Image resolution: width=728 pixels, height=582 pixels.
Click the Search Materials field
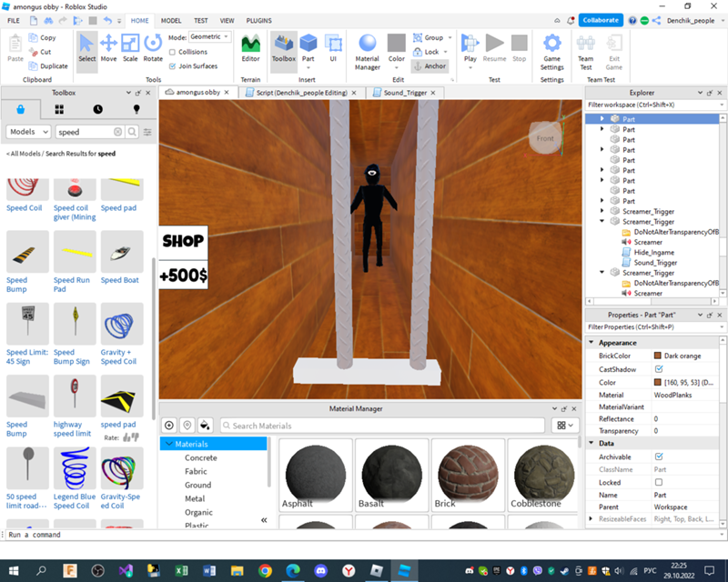coord(382,426)
